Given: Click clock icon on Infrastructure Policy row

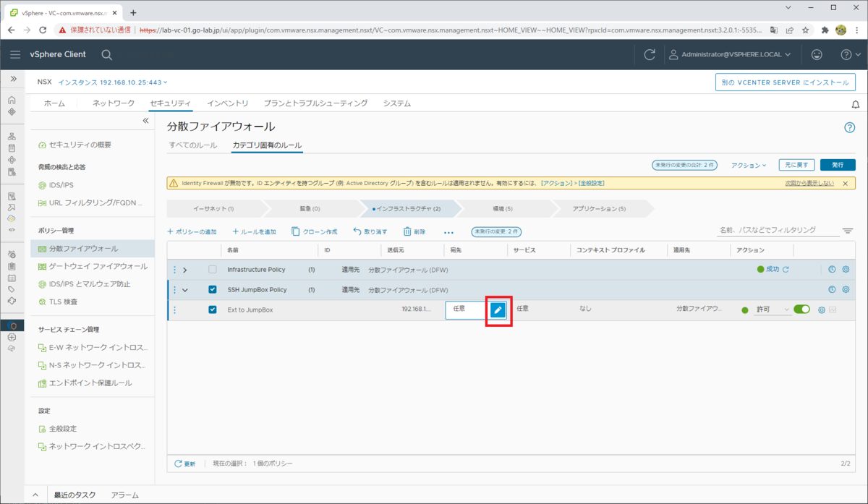Looking at the screenshot, I should point(832,270).
